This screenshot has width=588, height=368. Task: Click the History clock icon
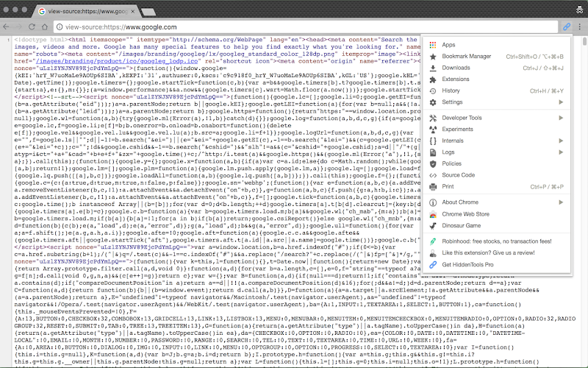pyautogui.click(x=433, y=91)
